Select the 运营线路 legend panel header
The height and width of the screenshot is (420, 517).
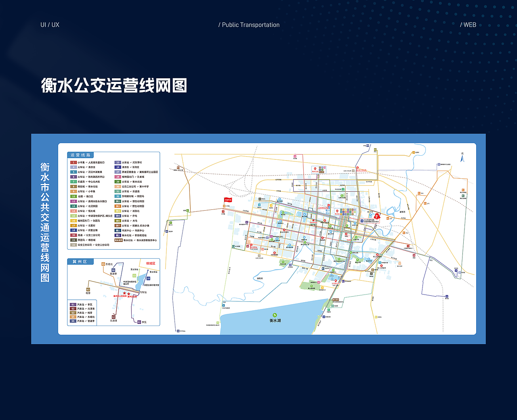pos(81,155)
